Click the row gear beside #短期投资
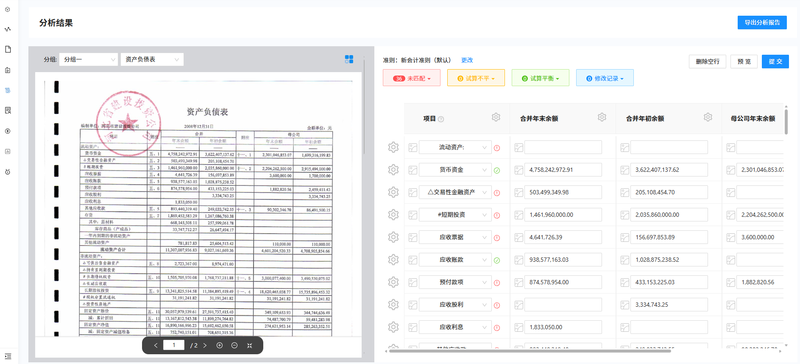This screenshot has height=364, width=800. point(393,214)
